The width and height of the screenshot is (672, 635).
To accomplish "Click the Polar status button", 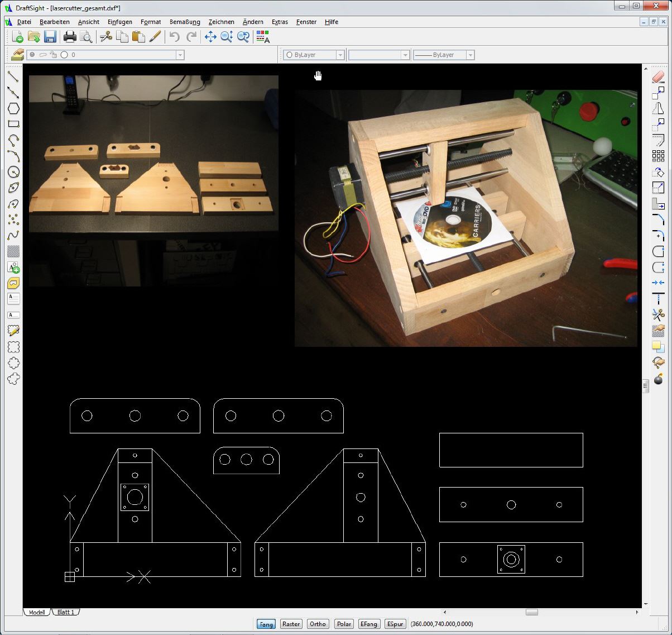I will [344, 624].
